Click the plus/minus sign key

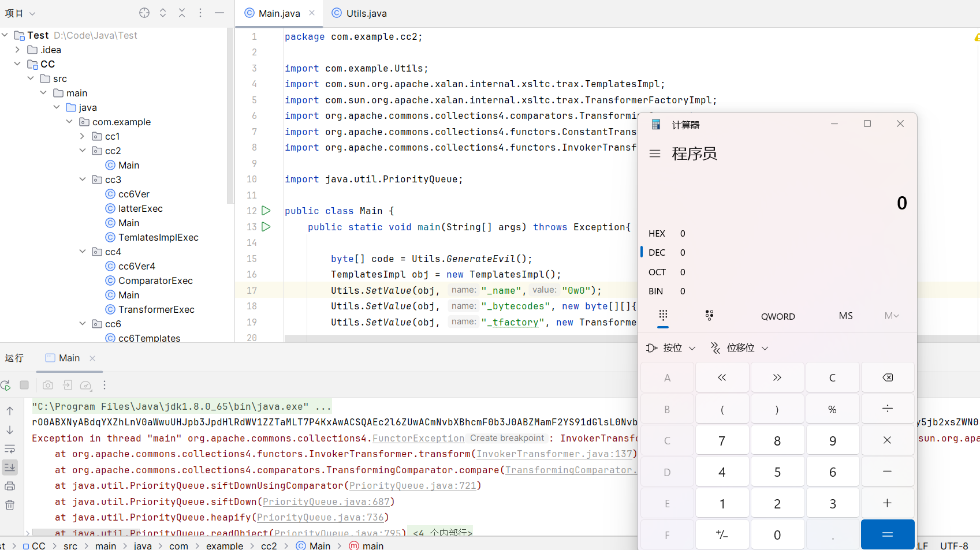(722, 535)
